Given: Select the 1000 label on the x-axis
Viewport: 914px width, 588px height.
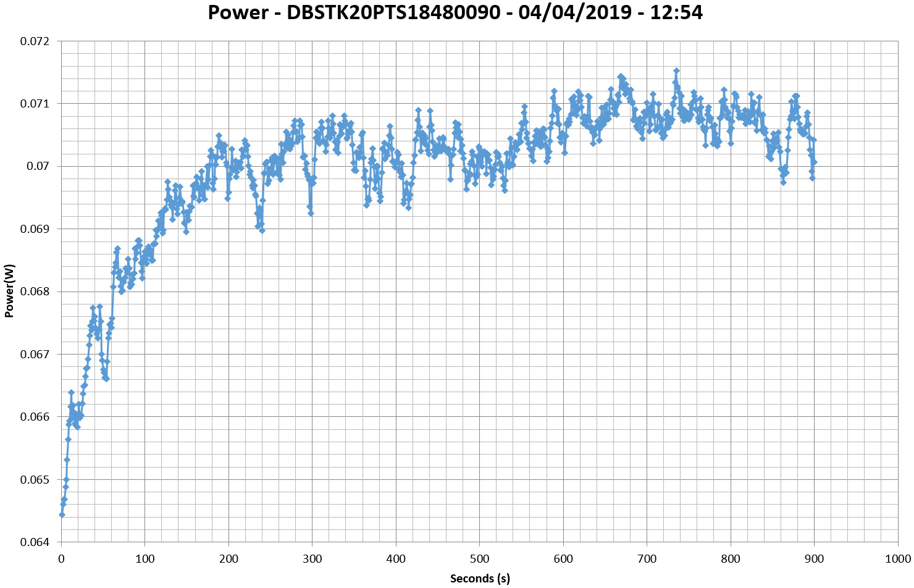Looking at the screenshot, I should 898,559.
